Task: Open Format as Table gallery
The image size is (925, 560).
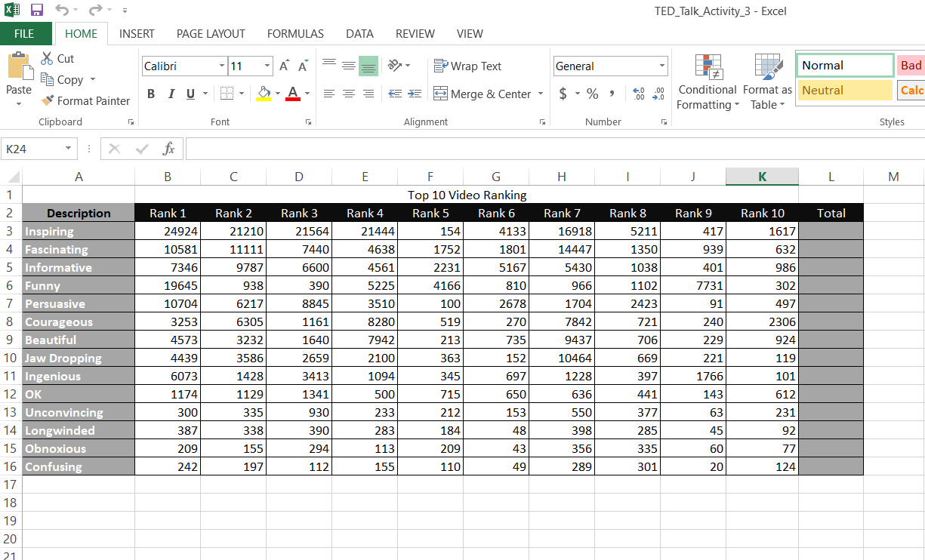Action: [x=768, y=82]
